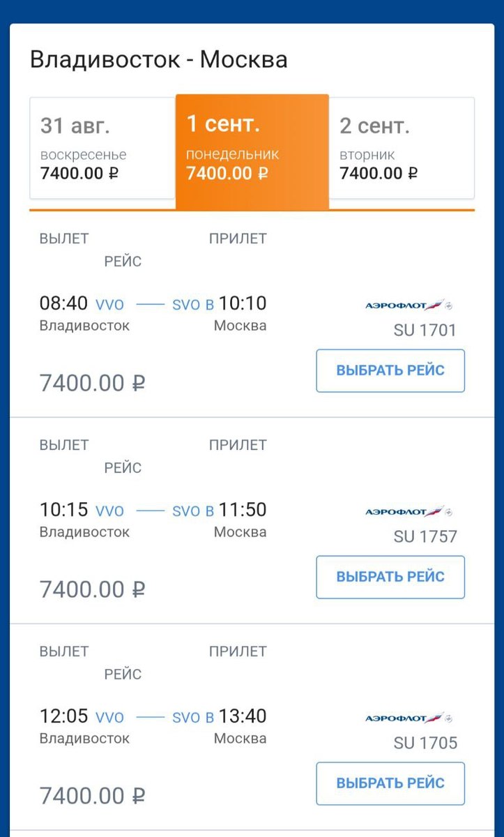Click flight number SU 1757
This screenshot has height=837, width=504.
pos(425,536)
